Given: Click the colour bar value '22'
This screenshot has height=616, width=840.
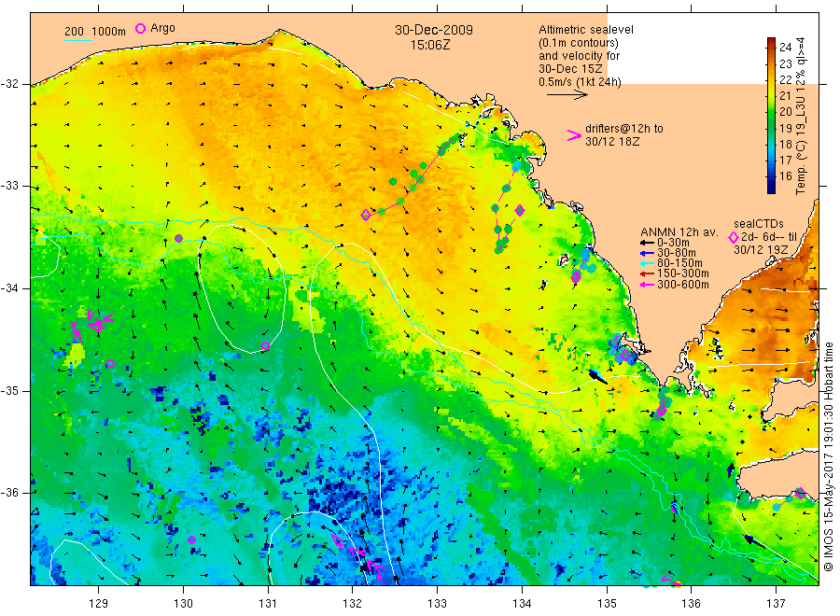Looking at the screenshot, I should click(785, 79).
